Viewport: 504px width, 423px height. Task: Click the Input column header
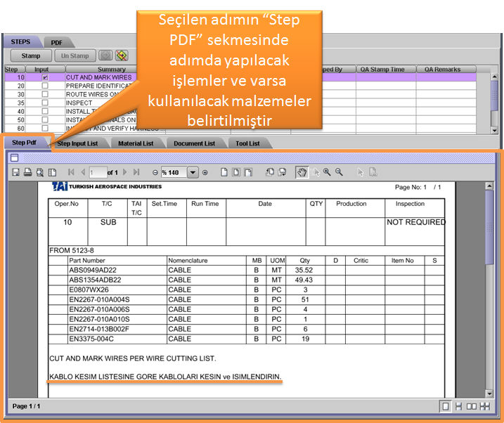click(x=45, y=69)
